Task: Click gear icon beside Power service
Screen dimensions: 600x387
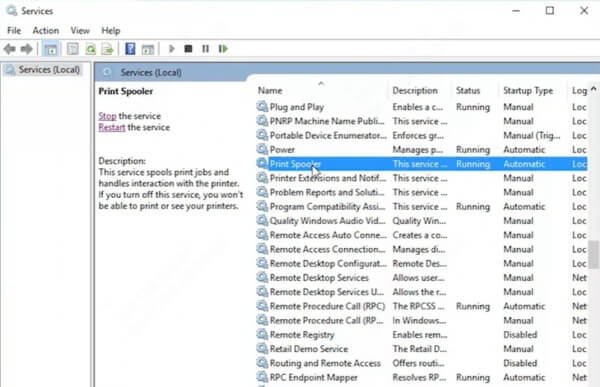Action: point(262,149)
